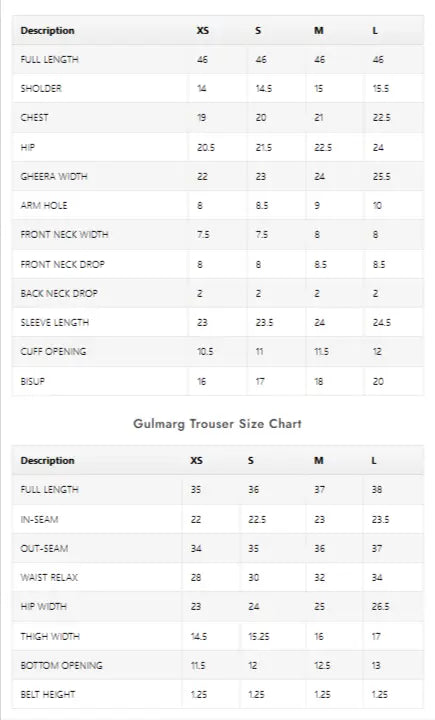This screenshot has height=720, width=435.
Task: Select the FULL LENGTH row in top table
Action: 217,59
